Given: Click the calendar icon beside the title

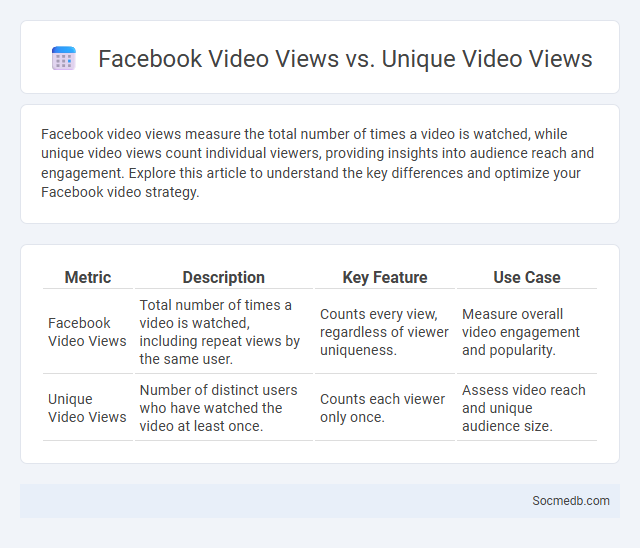Looking at the screenshot, I should click(x=64, y=58).
